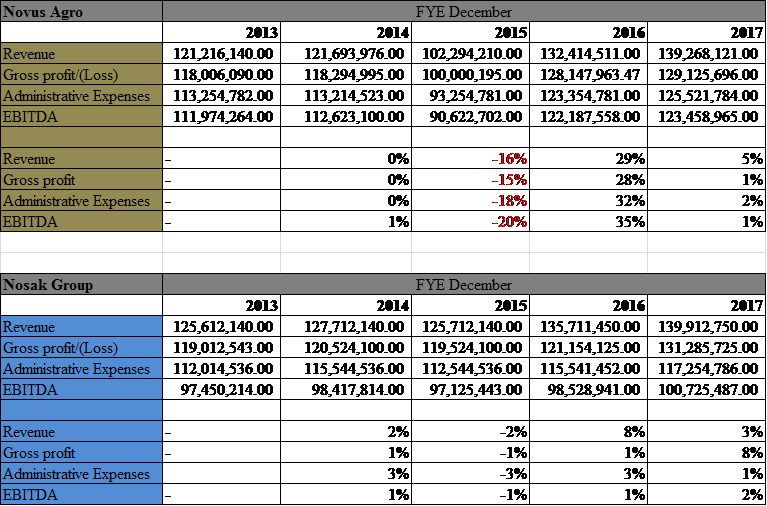The width and height of the screenshot is (767, 506).
Task: Select cell with value 121,154,125.00
Action: click(588, 347)
